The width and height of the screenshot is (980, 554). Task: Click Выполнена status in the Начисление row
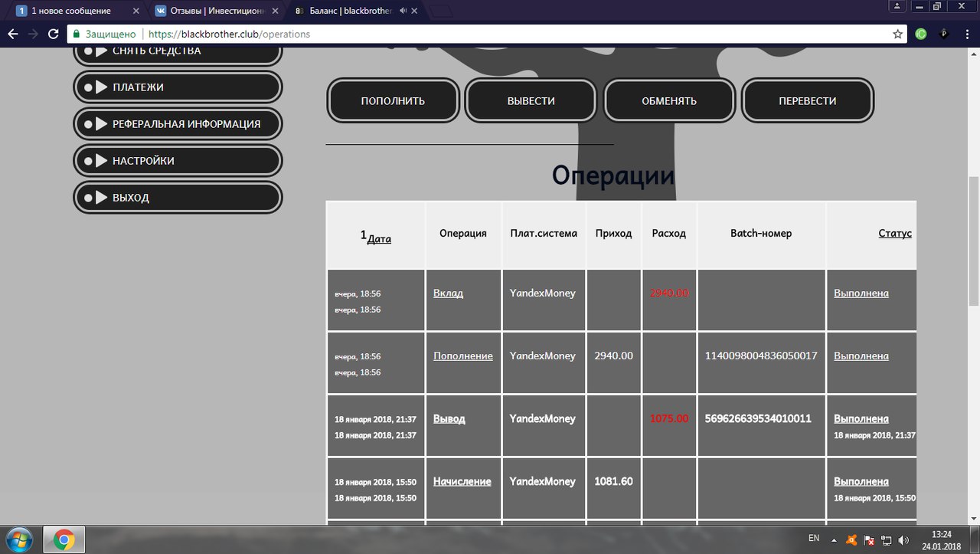click(861, 481)
